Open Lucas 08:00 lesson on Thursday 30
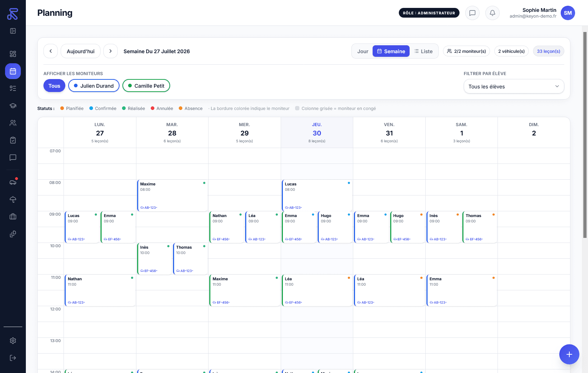Viewport: 588px width, 373px height. point(317,195)
